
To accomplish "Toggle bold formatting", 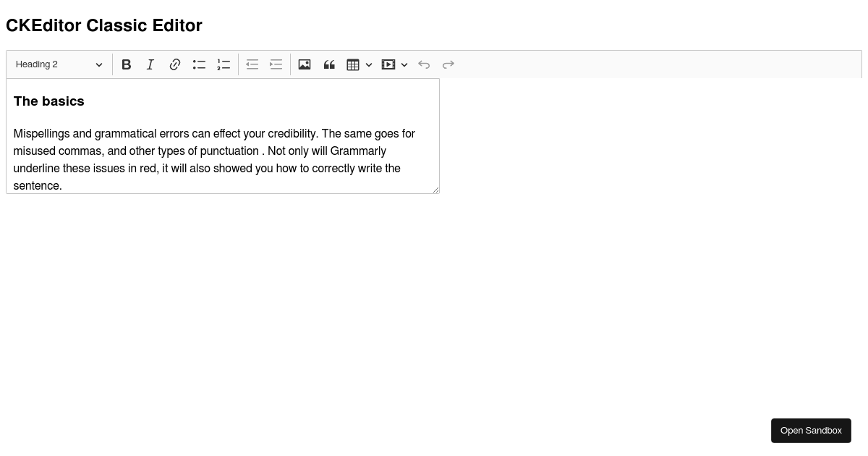I will pyautogui.click(x=127, y=64).
